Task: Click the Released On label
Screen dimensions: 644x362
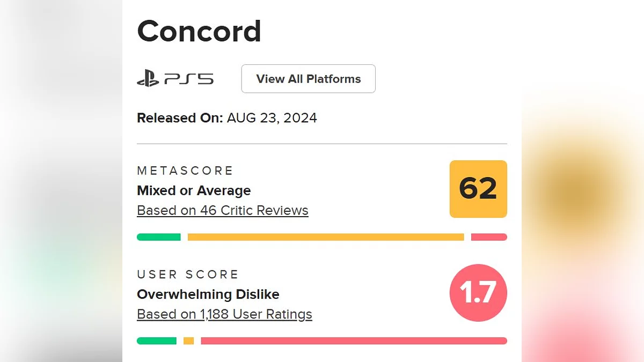Action: coord(180,118)
